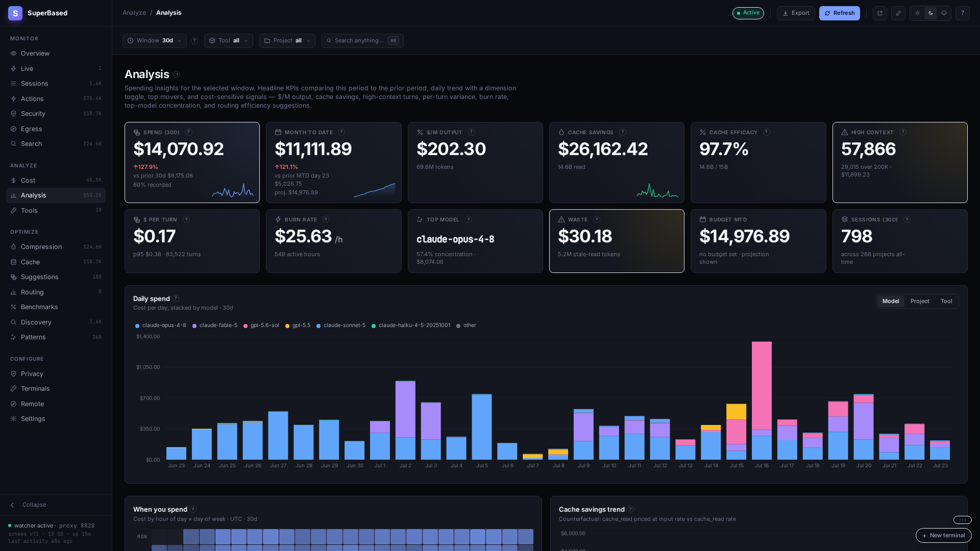The image size is (980, 551).
Task: Open the external link icon in header
Action: pos(879,13)
